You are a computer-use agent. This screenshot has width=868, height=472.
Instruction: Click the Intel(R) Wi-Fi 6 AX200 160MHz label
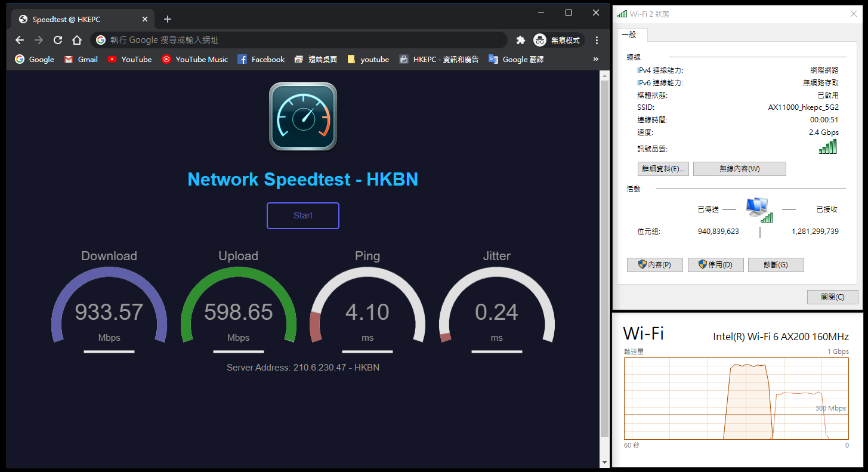[x=781, y=337]
